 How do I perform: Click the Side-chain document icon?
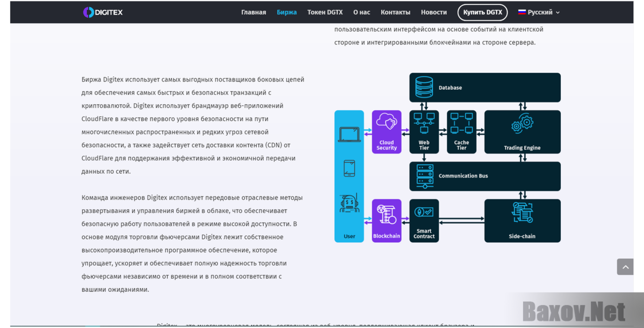(522, 212)
